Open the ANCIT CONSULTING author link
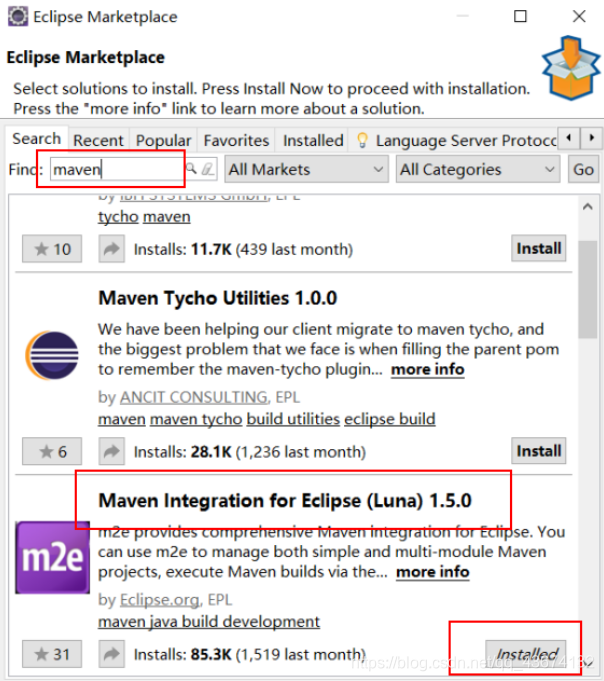 (193, 397)
